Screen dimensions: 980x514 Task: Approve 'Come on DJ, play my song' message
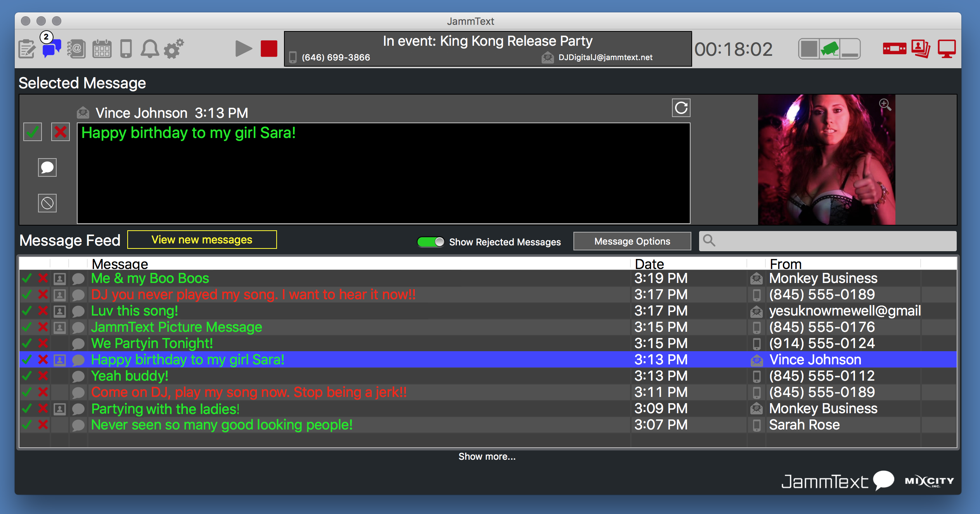pyautogui.click(x=27, y=392)
